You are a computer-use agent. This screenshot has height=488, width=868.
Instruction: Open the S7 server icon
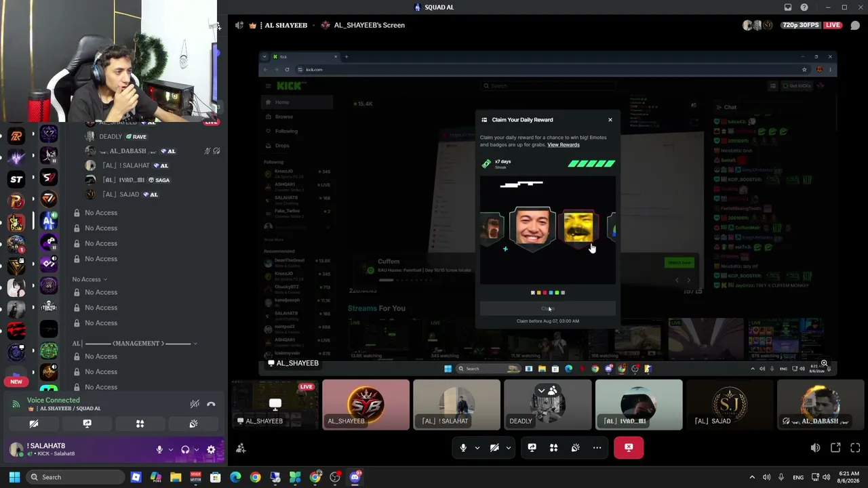click(48, 178)
